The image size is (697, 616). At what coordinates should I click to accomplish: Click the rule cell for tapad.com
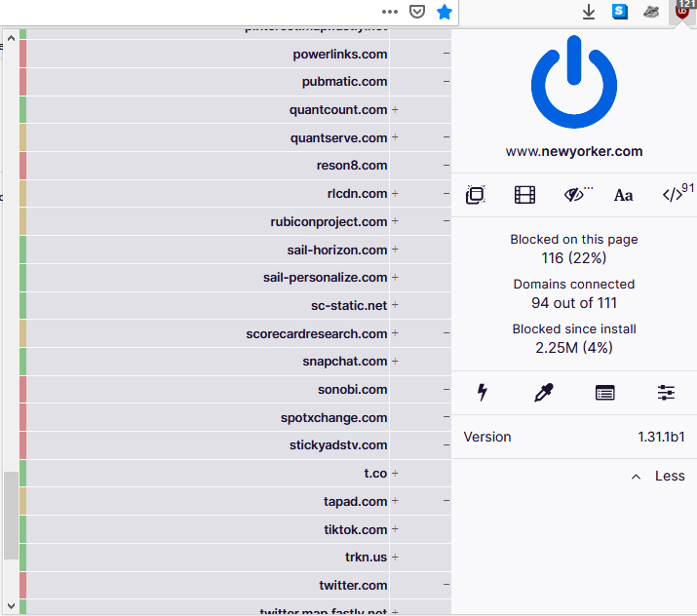420,501
